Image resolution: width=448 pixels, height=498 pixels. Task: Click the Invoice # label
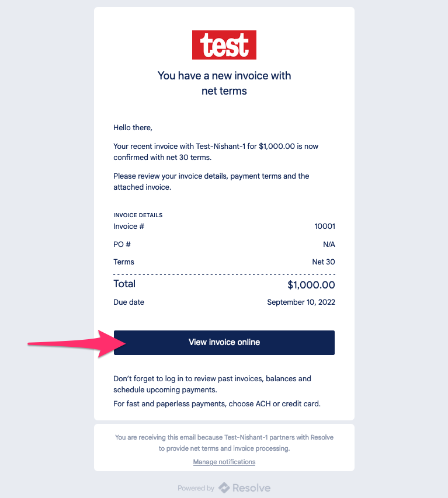129,226
